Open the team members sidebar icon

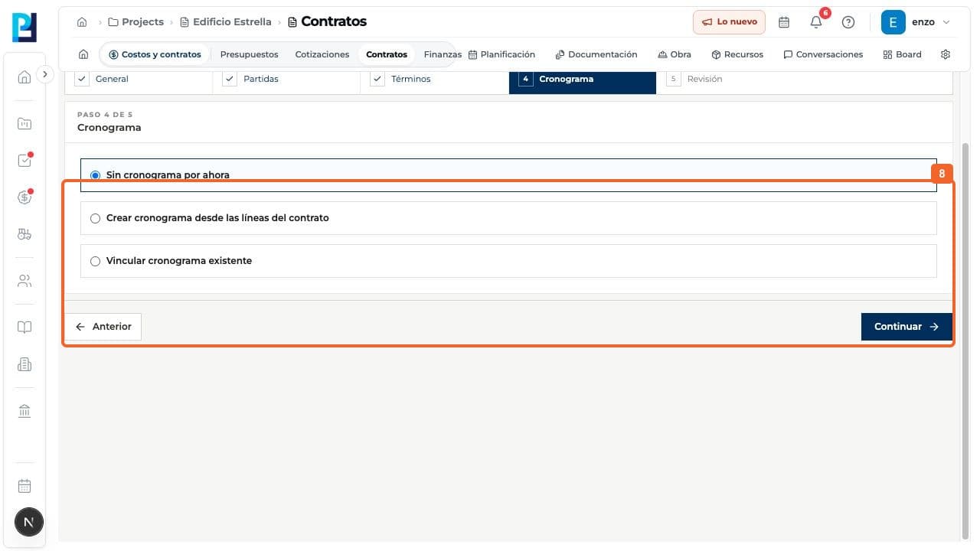24,281
